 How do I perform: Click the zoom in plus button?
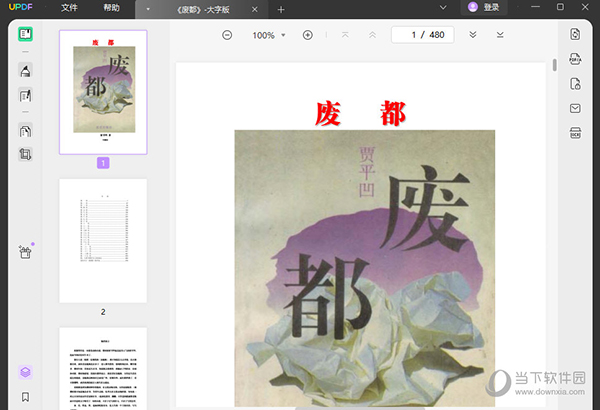[x=307, y=35]
